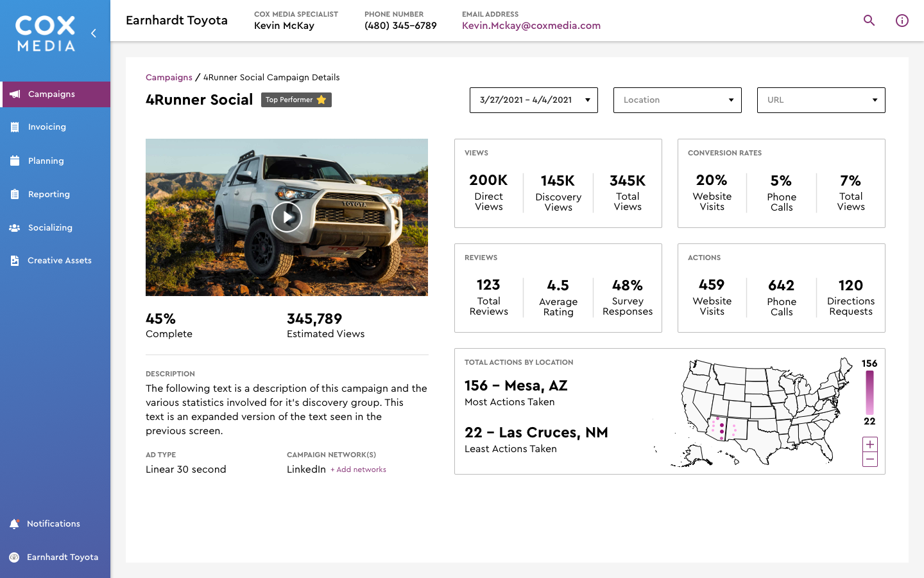Click the 48% Survey Responses stat
This screenshot has height=578, width=924.
[x=628, y=297]
